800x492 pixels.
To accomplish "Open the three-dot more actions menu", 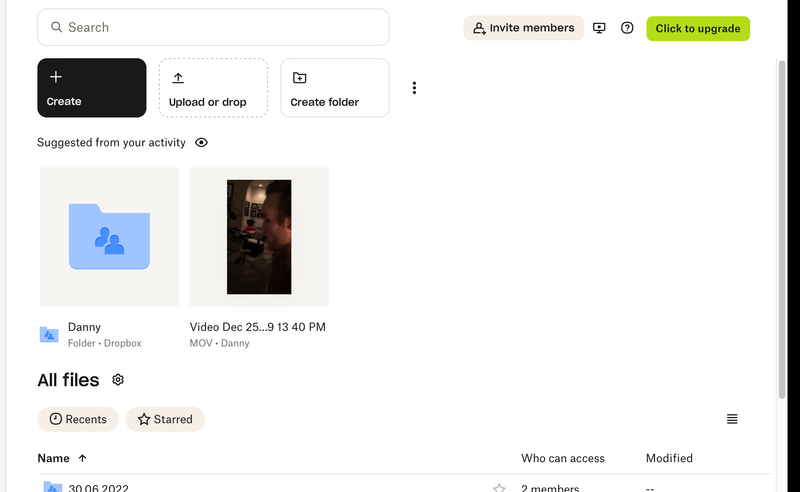I will click(x=414, y=88).
